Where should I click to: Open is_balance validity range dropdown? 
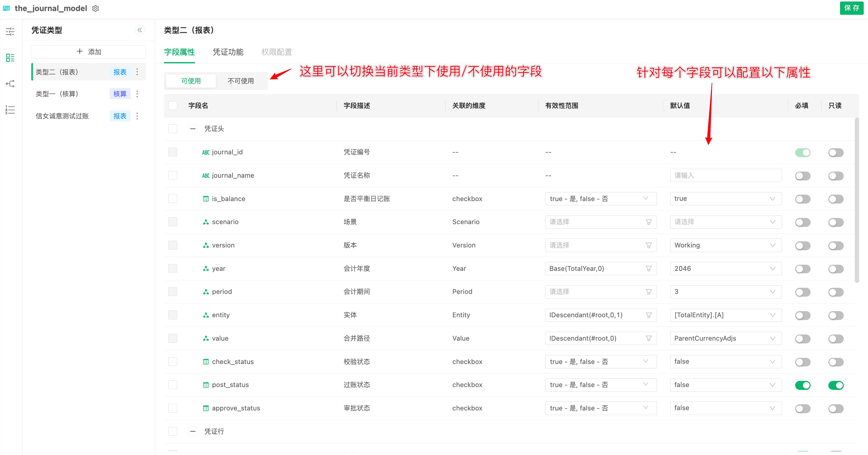click(x=600, y=199)
